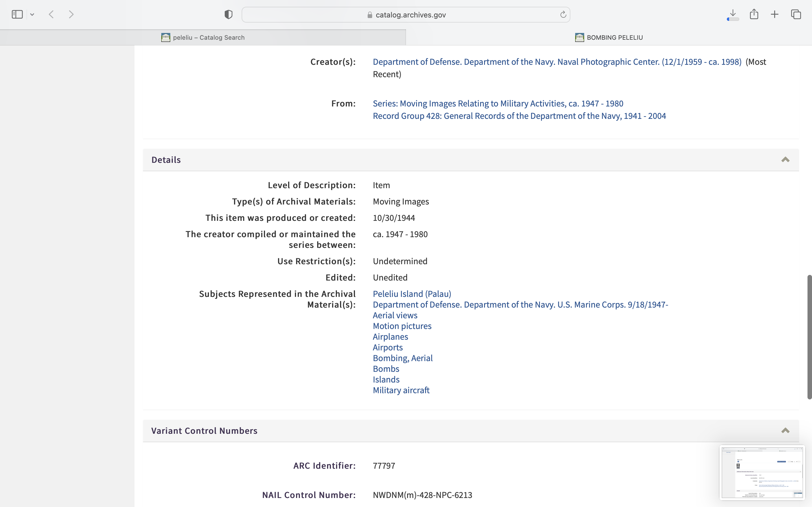Go back to previous page
Screen dimensions: 812x507
[x=51, y=14]
